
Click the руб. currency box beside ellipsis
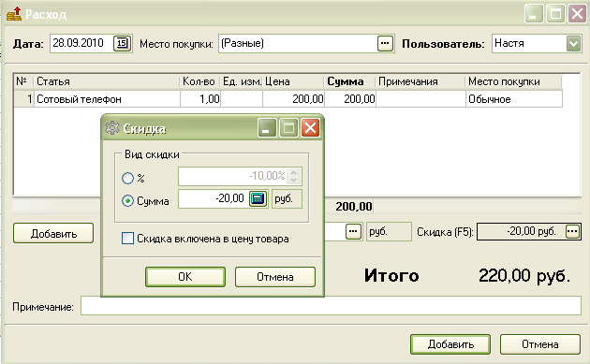[389, 231]
